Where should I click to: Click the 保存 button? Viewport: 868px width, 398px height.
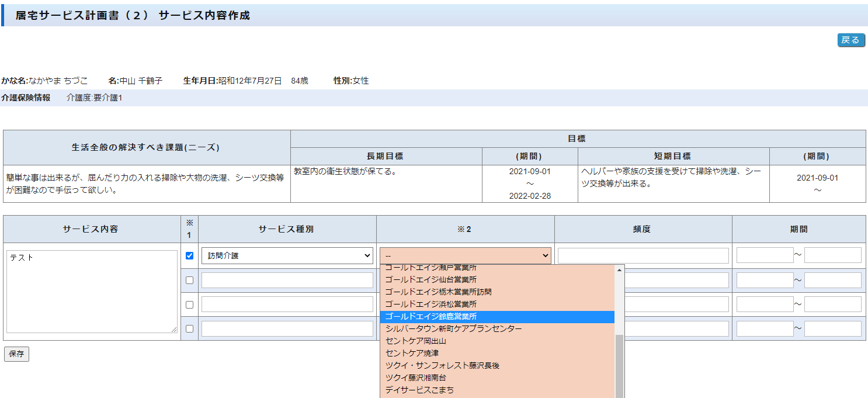(x=16, y=354)
